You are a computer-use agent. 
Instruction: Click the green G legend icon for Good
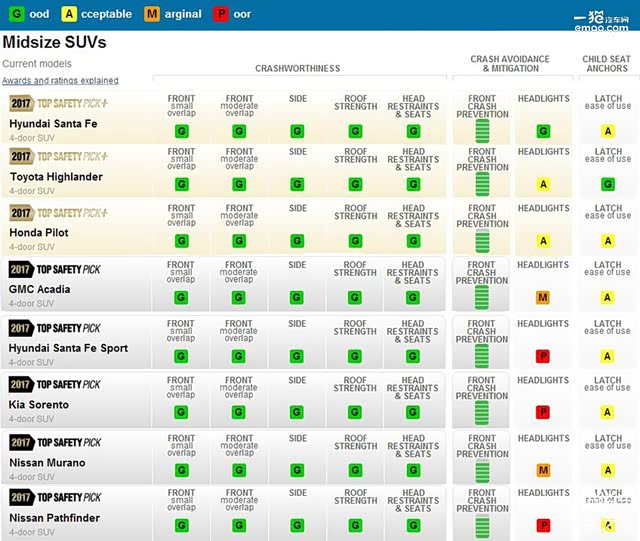tap(17, 14)
